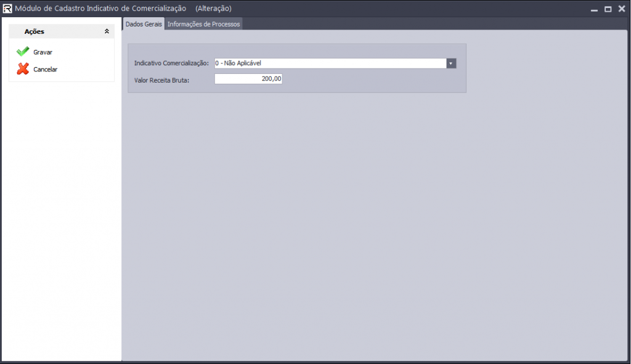This screenshot has height=364, width=631.
Task: Maximize the Módulo de Cadastro window
Action: 608,9
